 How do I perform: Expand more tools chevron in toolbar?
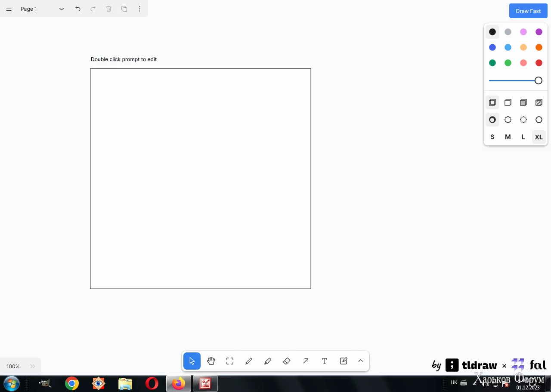coord(361,361)
